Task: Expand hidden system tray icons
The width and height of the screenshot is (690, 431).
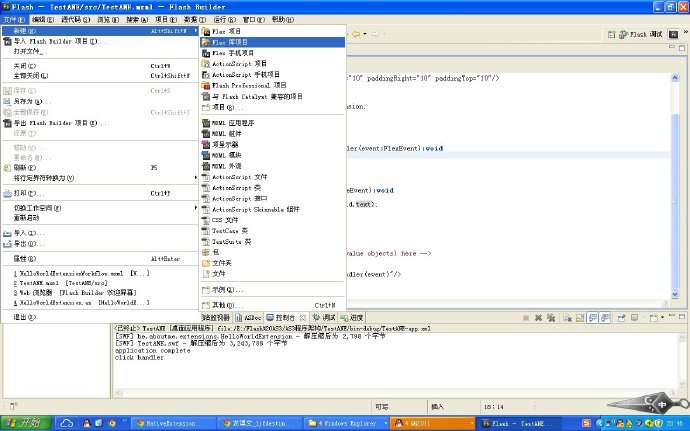Action: (x=598, y=424)
